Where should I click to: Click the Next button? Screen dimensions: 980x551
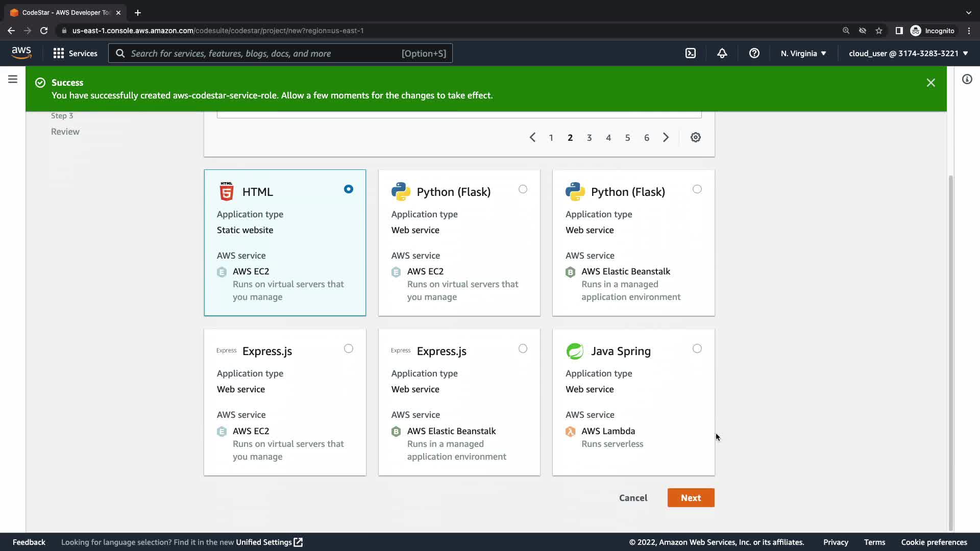click(x=691, y=497)
